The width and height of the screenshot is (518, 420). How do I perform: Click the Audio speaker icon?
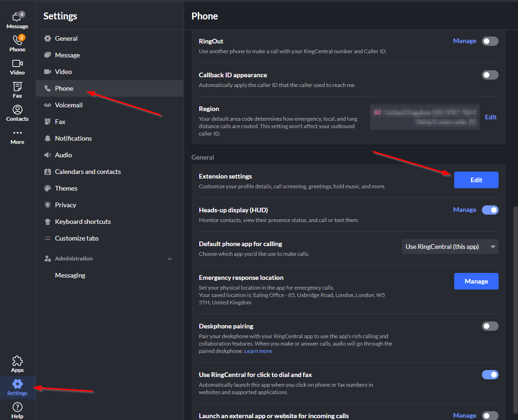coord(48,155)
